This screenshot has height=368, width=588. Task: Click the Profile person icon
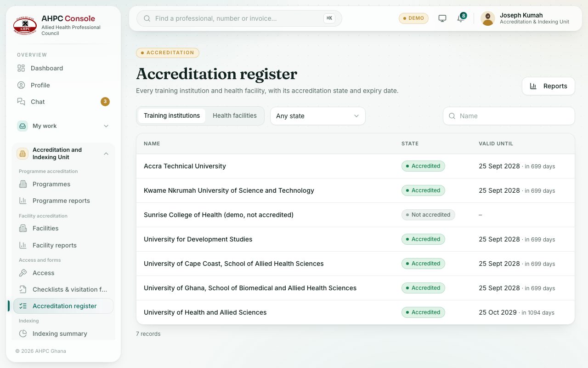point(21,85)
